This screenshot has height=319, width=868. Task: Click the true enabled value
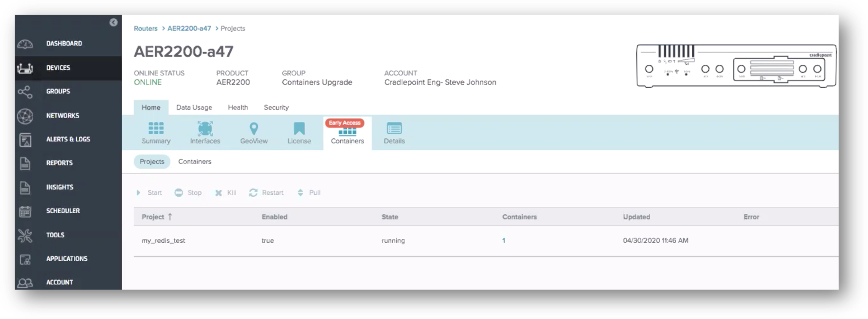(268, 241)
